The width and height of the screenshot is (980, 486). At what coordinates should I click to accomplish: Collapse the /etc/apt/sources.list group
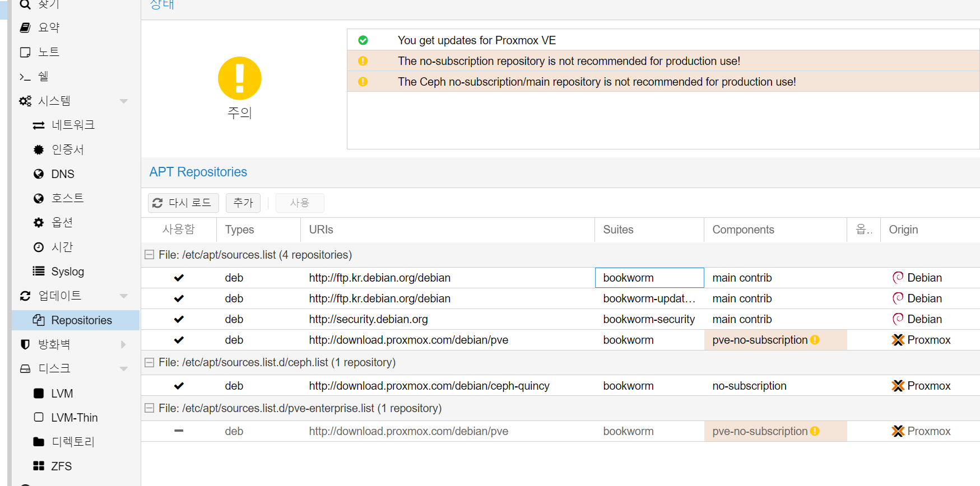(x=149, y=255)
